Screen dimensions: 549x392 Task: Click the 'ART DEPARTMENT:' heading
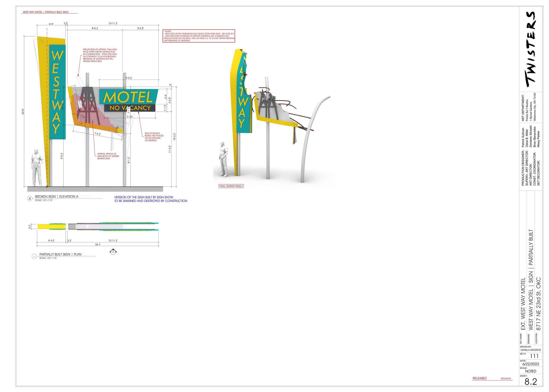[523, 108]
